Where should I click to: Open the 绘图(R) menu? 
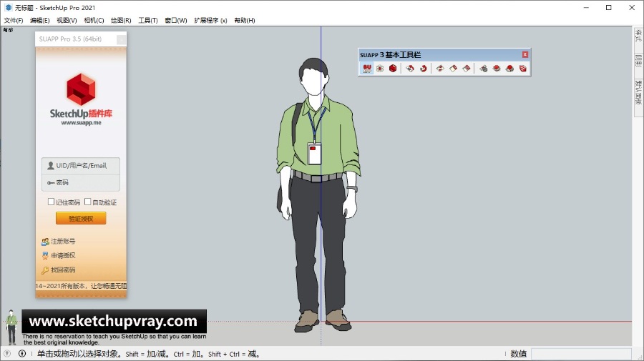[x=121, y=20]
